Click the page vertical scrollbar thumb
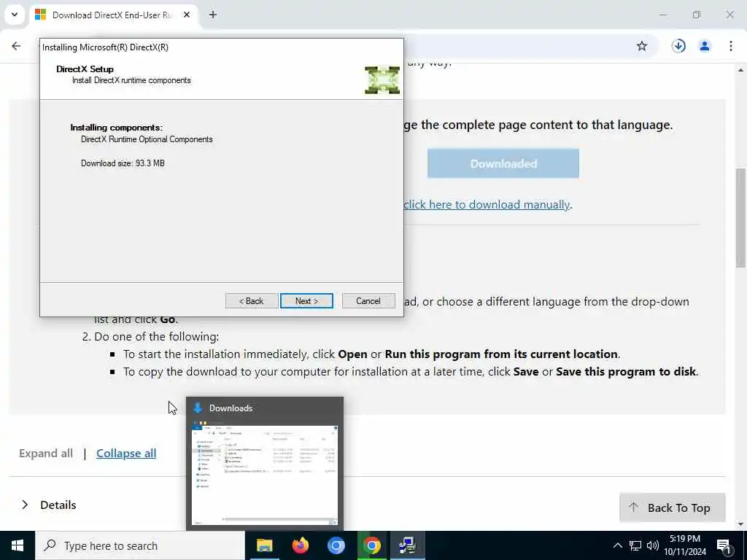 pyautogui.click(x=741, y=217)
